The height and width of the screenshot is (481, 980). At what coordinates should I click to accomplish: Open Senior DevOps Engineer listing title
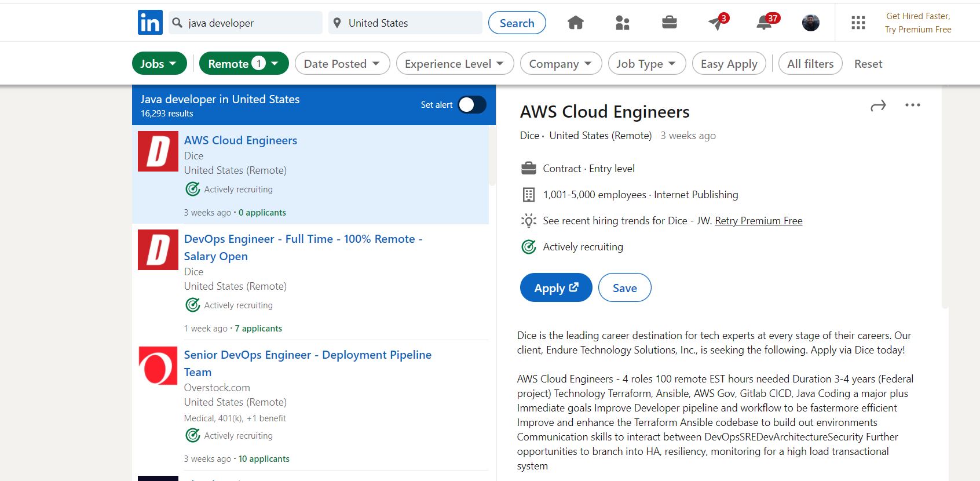coord(308,363)
